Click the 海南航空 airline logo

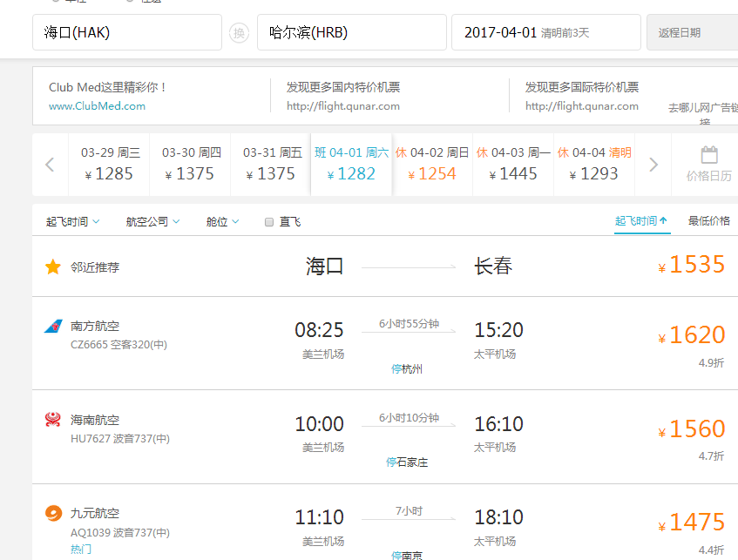coord(52,419)
